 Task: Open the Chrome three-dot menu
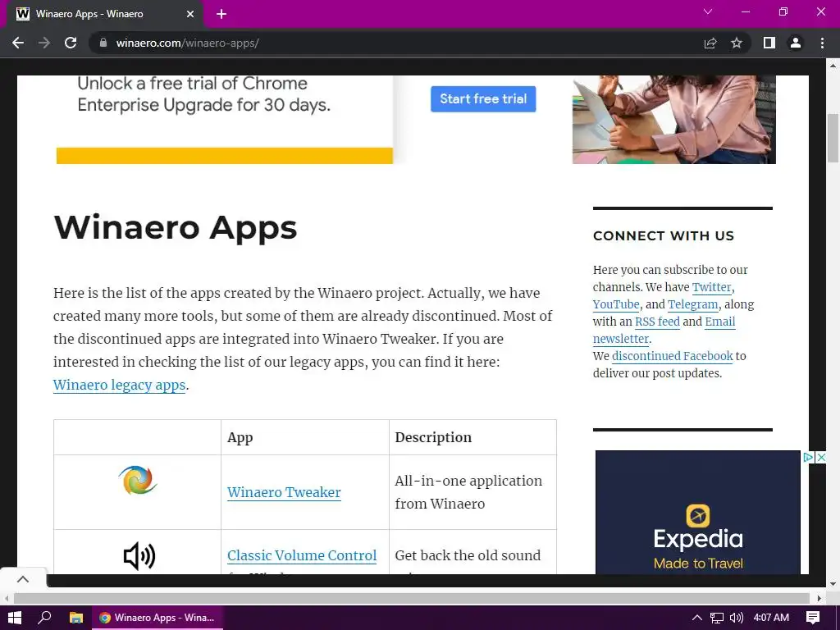[822, 43]
